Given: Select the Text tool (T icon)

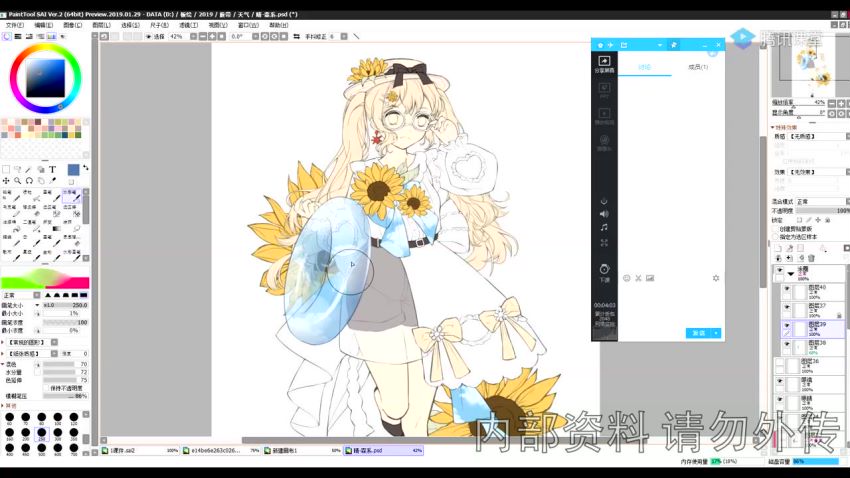Looking at the screenshot, I should [x=53, y=170].
